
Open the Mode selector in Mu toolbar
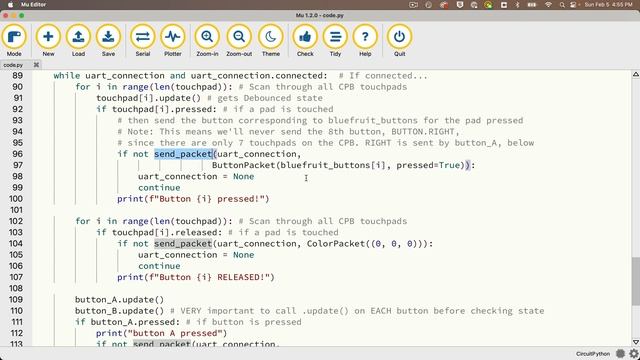[14, 40]
